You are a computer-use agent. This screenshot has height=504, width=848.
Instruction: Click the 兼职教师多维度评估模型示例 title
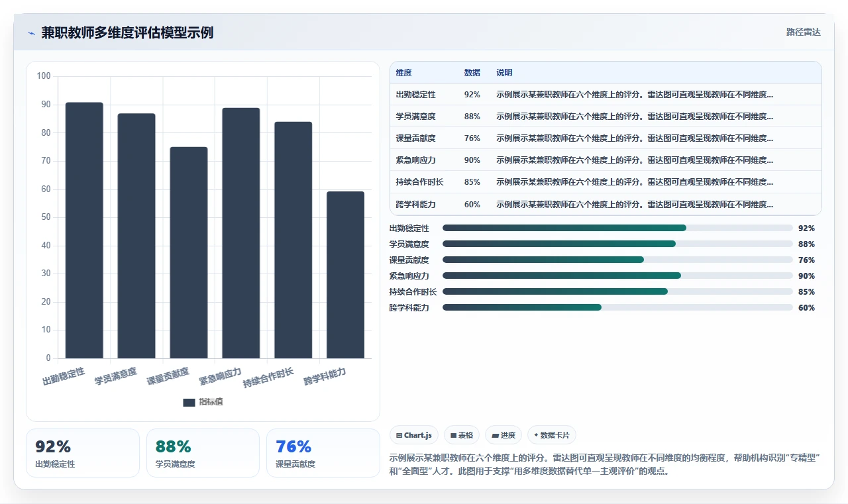127,32
